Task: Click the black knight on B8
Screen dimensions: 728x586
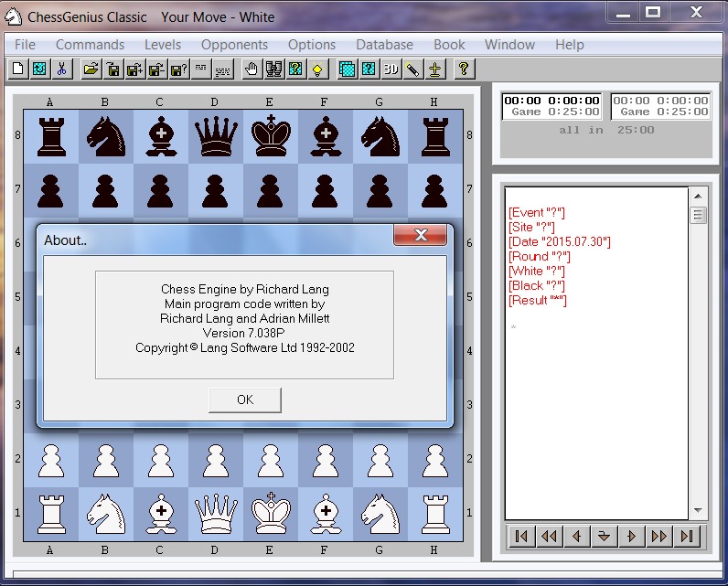Action: point(106,136)
